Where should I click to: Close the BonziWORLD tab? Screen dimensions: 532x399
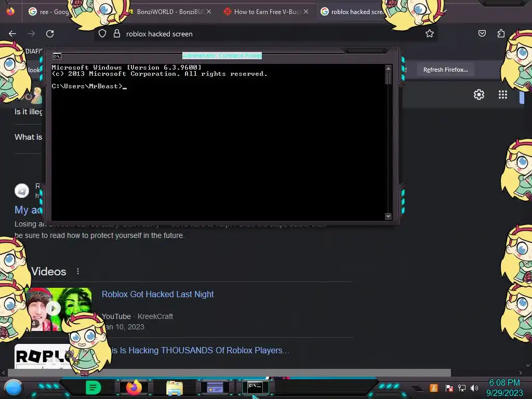(209, 11)
